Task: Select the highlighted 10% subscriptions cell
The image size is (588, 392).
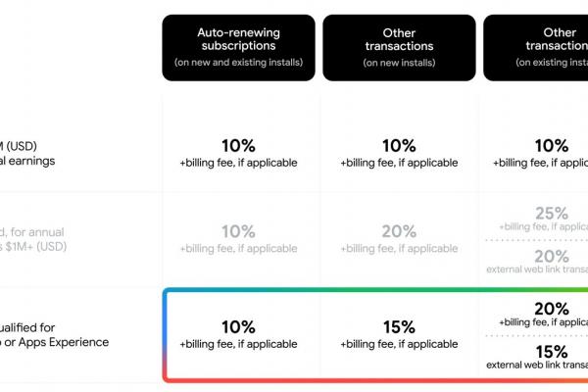Action: tap(238, 334)
